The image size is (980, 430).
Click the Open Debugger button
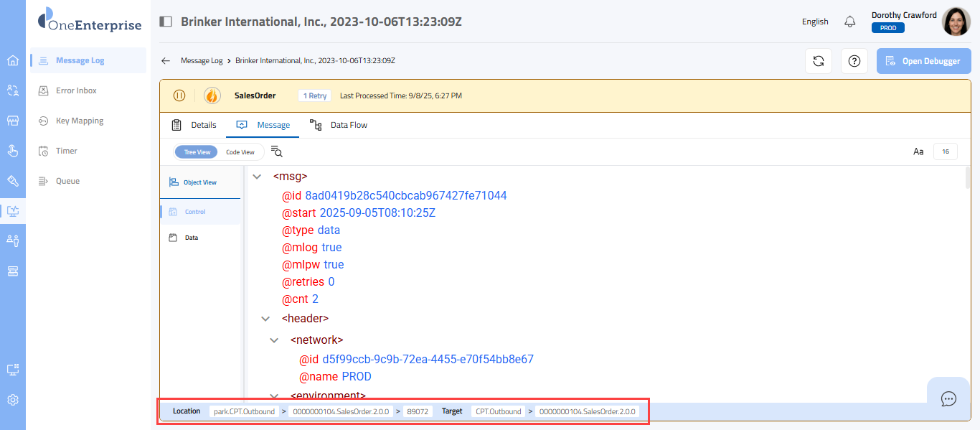923,61
